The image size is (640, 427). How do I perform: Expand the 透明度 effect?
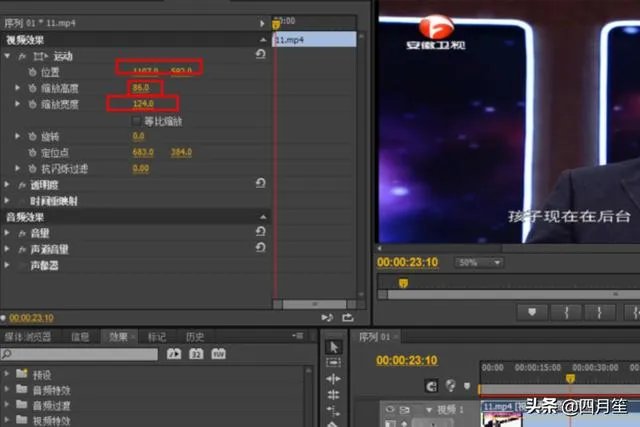(7, 185)
